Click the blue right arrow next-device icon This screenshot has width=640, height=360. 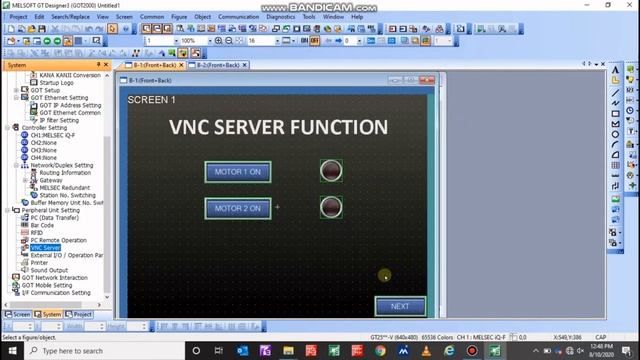coord(338,41)
